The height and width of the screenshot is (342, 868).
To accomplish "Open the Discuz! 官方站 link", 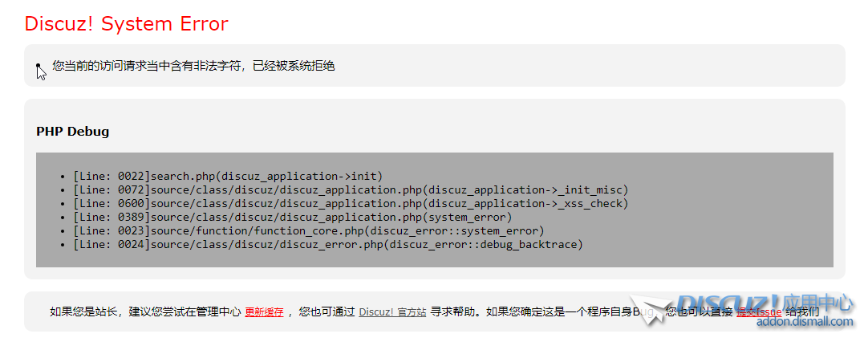I will [x=392, y=312].
